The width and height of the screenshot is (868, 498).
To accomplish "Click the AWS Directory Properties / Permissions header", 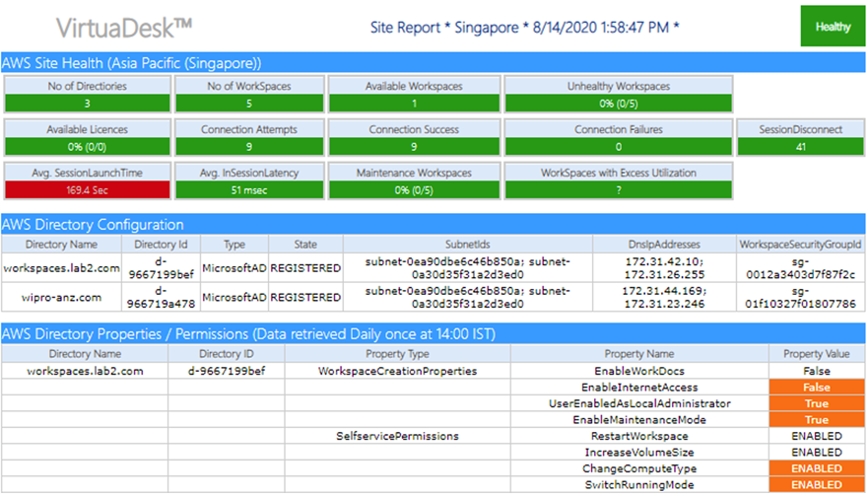I will (x=433, y=333).
